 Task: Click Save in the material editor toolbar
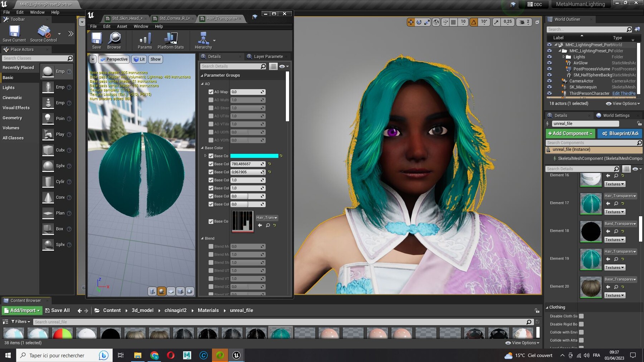[x=97, y=40]
